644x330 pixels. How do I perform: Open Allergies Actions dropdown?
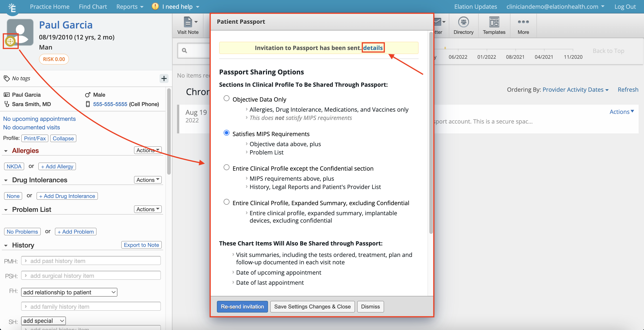point(148,150)
